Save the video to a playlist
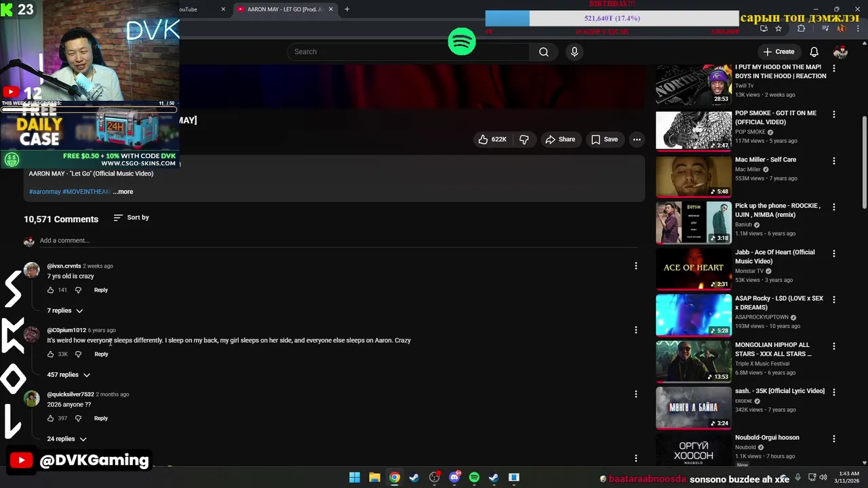The image size is (868, 488). (604, 140)
